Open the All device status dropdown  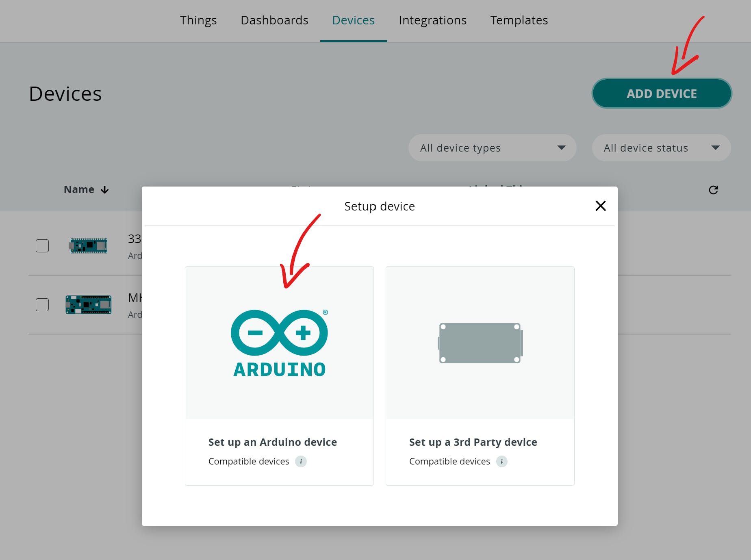point(661,148)
